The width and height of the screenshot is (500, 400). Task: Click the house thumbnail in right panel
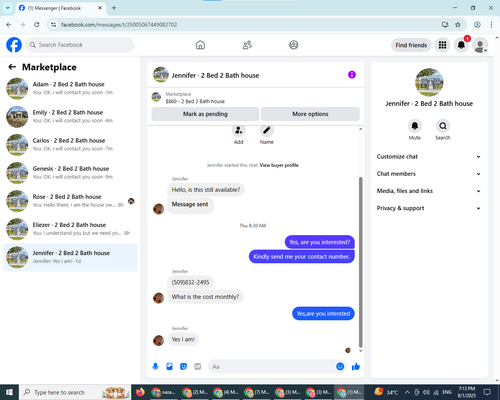click(x=429, y=82)
